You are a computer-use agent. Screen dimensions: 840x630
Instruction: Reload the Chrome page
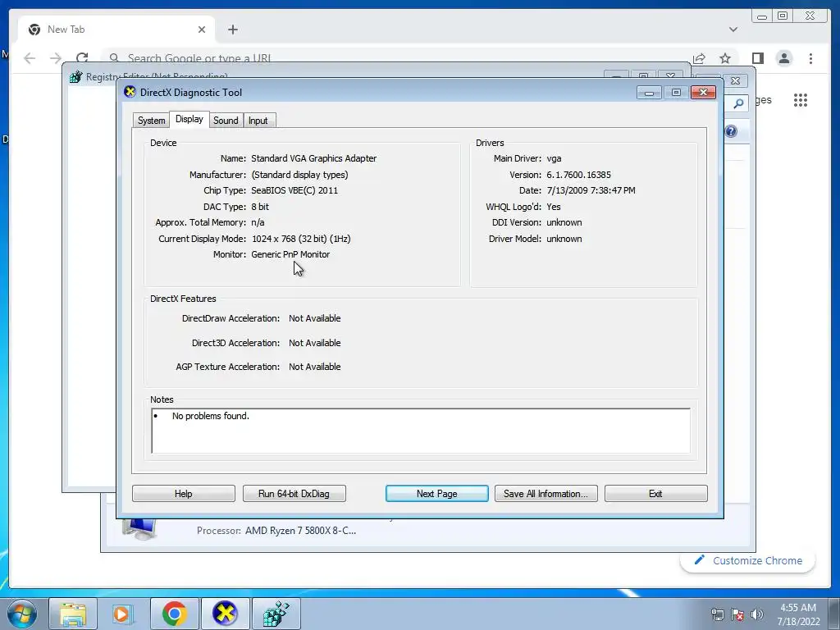[x=82, y=58]
